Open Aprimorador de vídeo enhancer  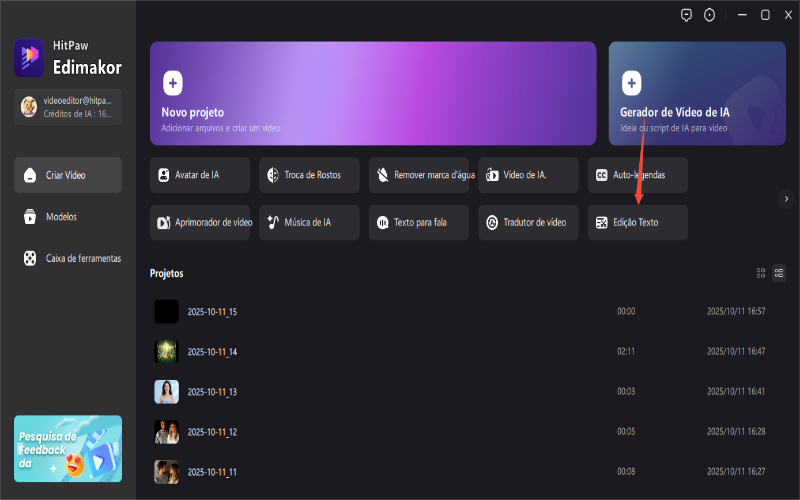coord(199,222)
